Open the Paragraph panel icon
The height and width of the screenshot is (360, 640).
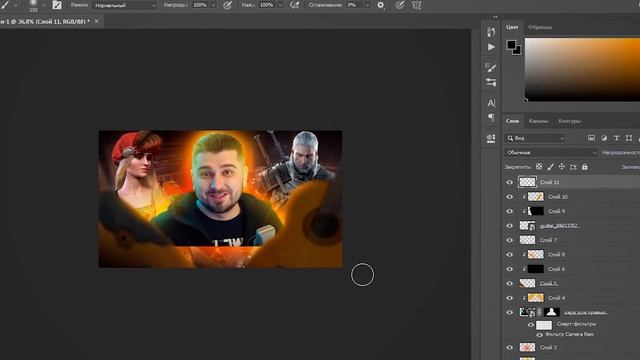pos(491,118)
